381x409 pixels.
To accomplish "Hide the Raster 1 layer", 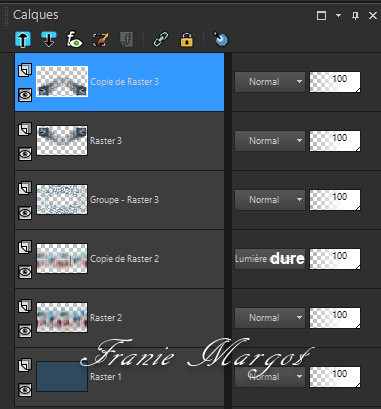I will pyautogui.click(x=25, y=390).
